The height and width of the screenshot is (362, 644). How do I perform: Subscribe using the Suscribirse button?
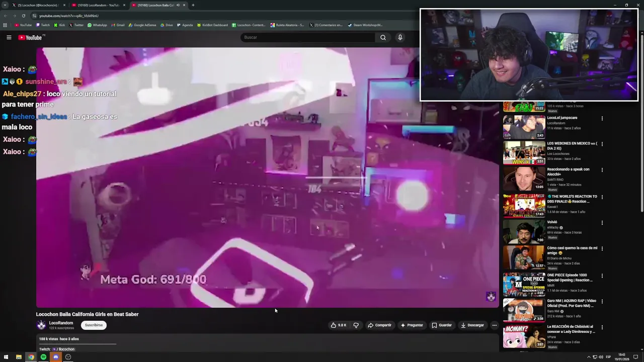[94, 325]
